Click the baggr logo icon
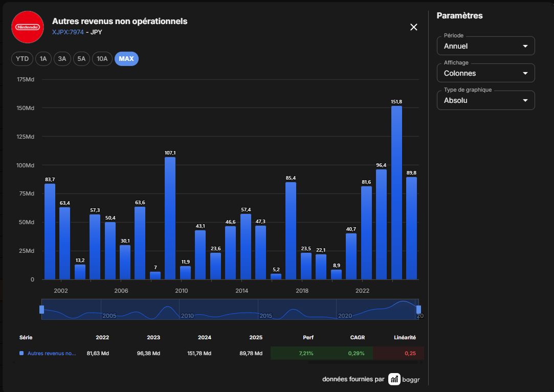This screenshot has height=392, width=554. pyautogui.click(x=394, y=379)
